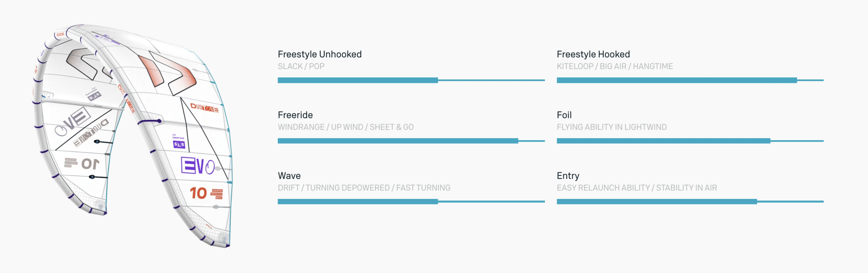Select the Freestyle Hooked heading

593,54
